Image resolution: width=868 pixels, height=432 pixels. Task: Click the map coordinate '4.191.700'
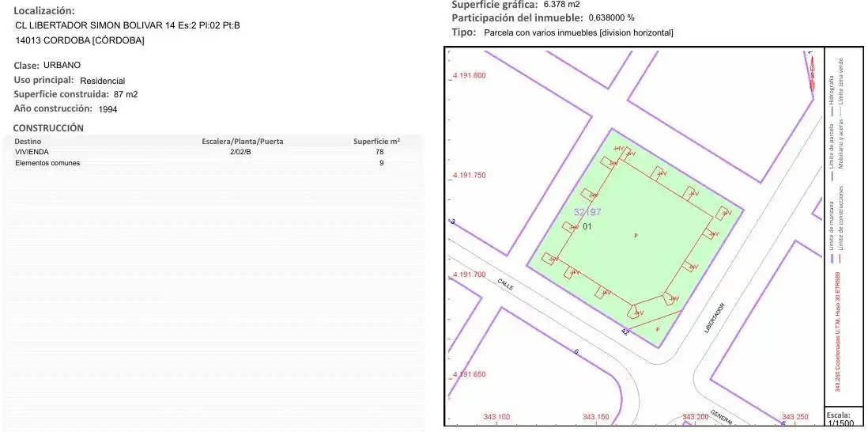click(x=469, y=275)
